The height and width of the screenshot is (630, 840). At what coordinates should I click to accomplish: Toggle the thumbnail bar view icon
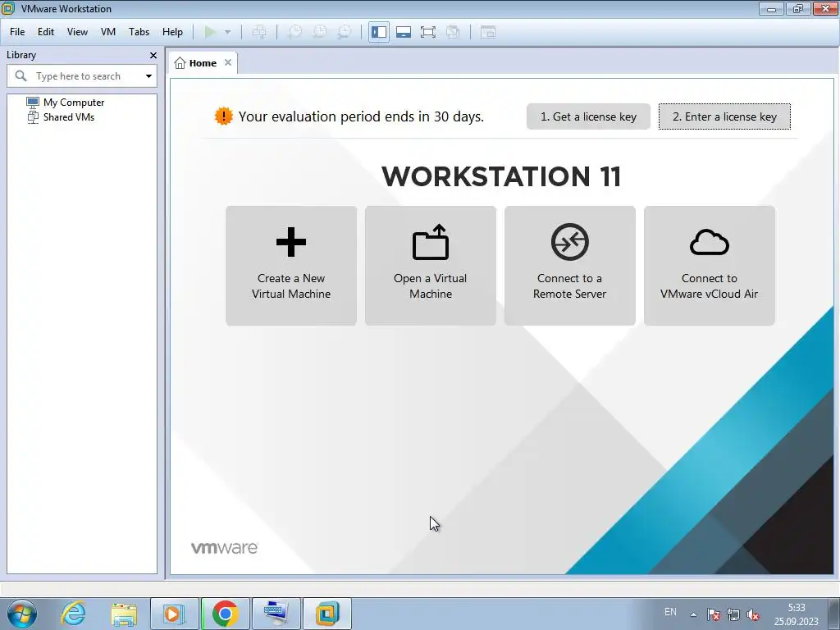404,32
